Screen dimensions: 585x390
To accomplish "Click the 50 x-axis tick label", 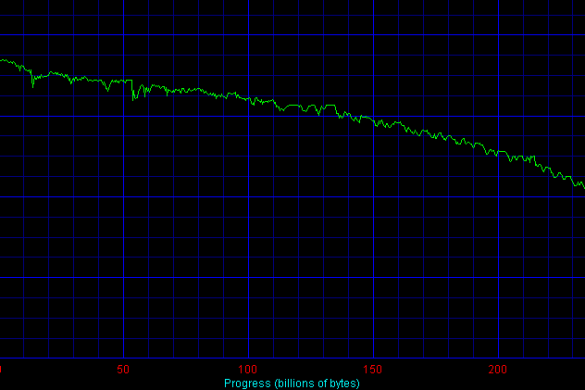I will point(123,369).
